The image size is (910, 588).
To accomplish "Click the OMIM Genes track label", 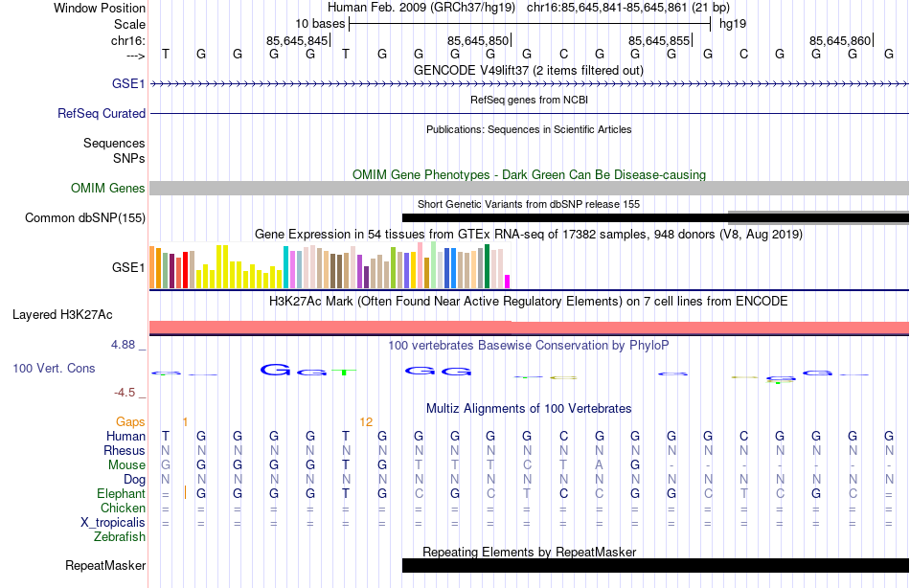I will (108, 188).
